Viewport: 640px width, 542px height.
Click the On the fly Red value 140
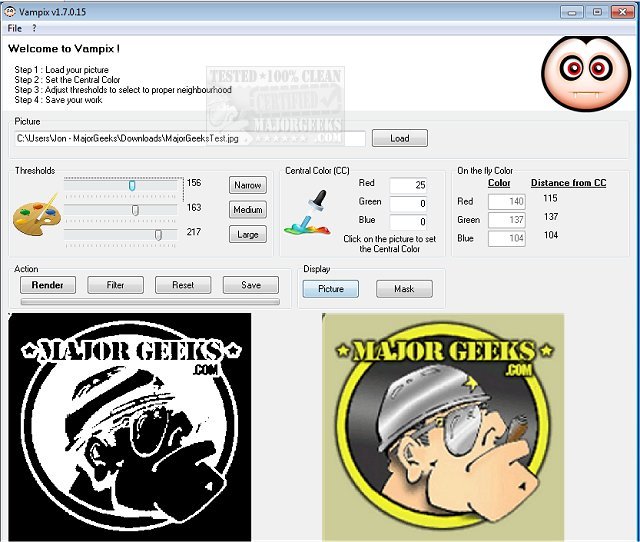(507, 201)
